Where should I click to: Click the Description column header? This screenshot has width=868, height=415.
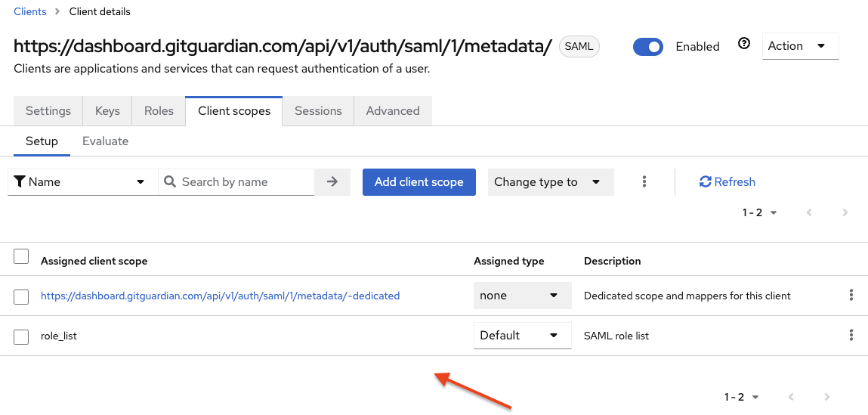[612, 261]
